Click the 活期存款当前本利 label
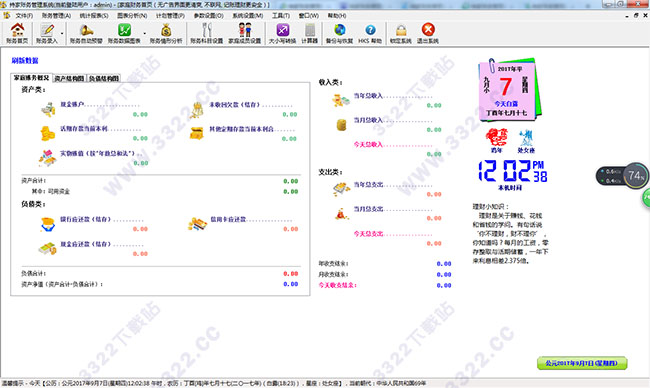650x388 pixels. point(84,129)
